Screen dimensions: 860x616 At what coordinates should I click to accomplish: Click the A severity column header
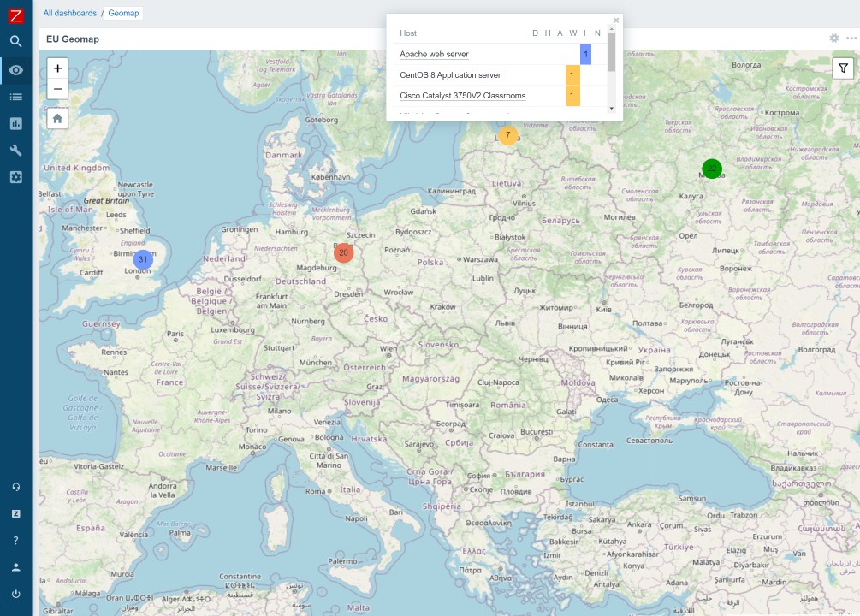pos(560,33)
